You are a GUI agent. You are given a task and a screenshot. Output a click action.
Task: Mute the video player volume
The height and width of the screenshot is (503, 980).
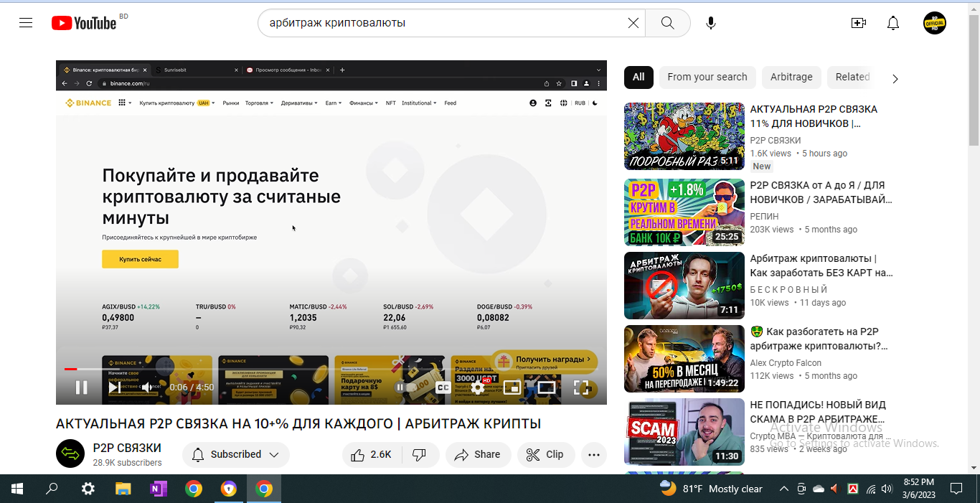pos(147,387)
